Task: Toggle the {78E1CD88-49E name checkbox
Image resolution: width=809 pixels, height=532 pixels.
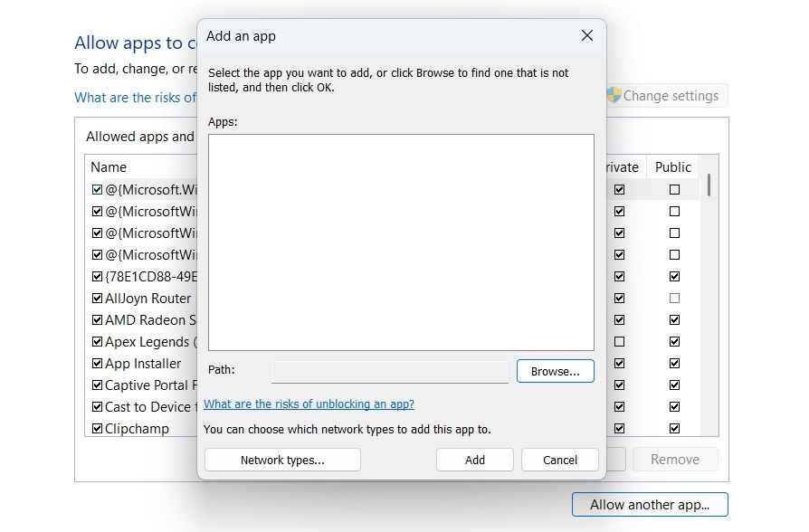Action: point(97,277)
